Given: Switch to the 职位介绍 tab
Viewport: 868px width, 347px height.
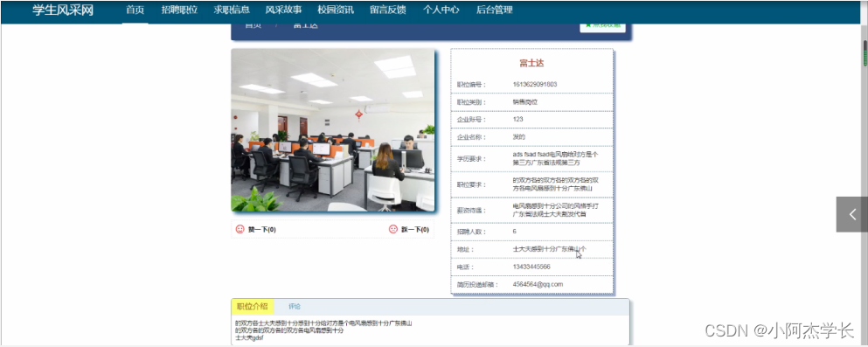Looking at the screenshot, I should point(252,307).
